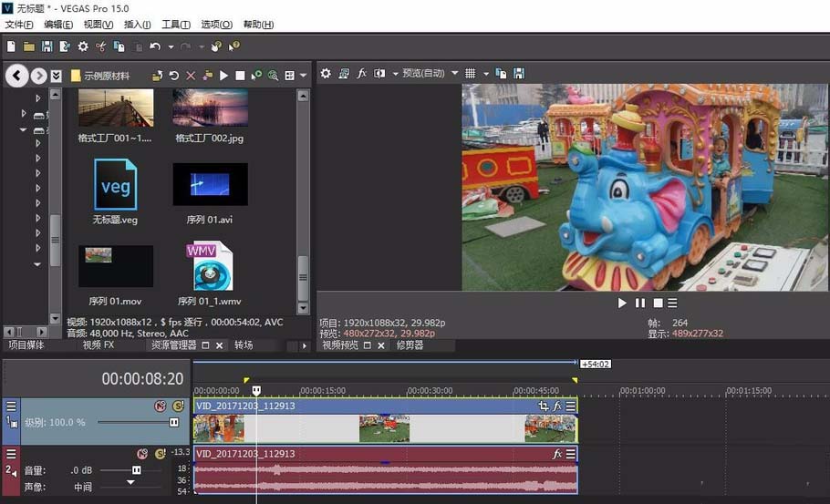Click the video track 级别 level slider handle
The image size is (830, 504).
coord(173,422)
